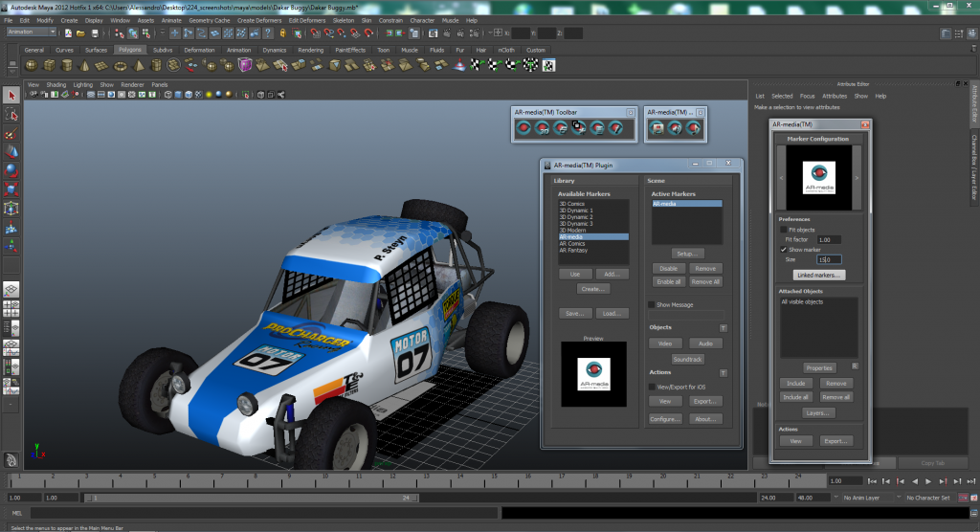Click the Linked markers... button
The height and width of the screenshot is (532, 980).
[819, 275]
